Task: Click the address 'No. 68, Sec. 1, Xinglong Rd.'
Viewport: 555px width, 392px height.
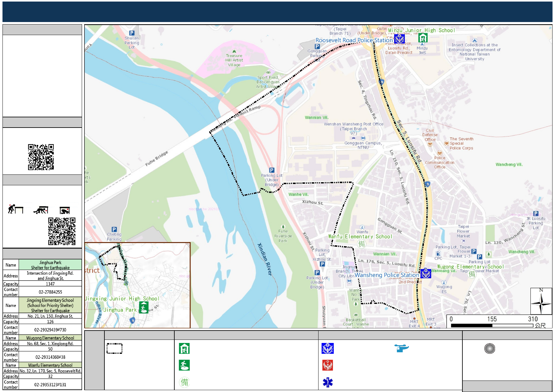Action: pyautogui.click(x=50, y=343)
